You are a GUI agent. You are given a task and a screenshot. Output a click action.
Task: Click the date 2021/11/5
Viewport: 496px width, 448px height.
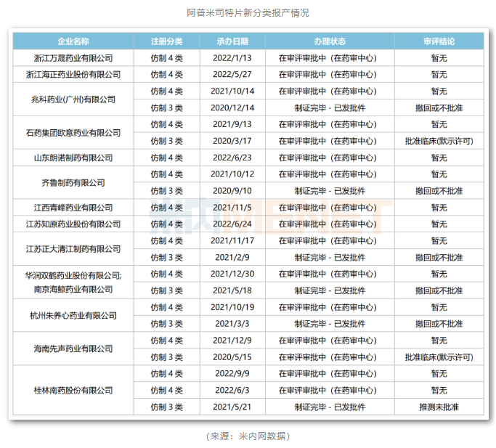point(232,208)
